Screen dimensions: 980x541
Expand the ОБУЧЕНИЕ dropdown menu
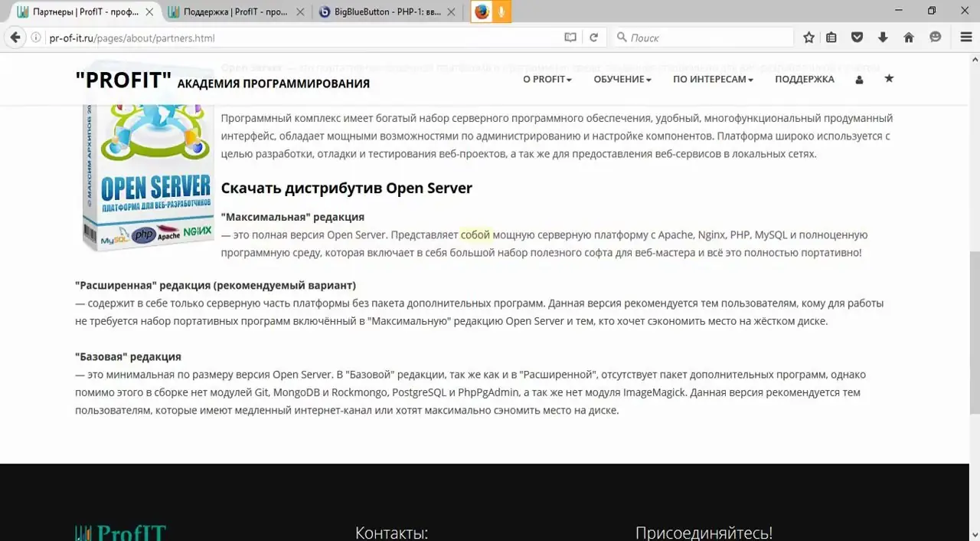(x=622, y=79)
